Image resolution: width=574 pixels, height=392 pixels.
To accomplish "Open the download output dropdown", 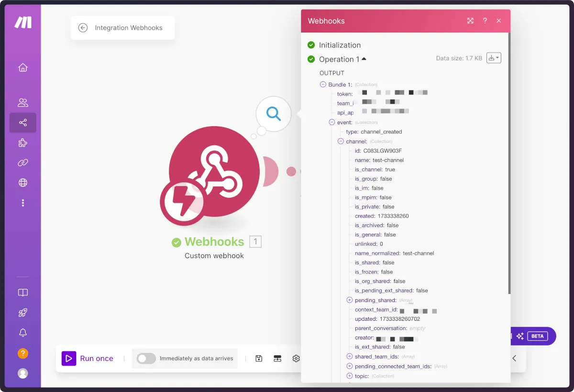I will click(494, 58).
